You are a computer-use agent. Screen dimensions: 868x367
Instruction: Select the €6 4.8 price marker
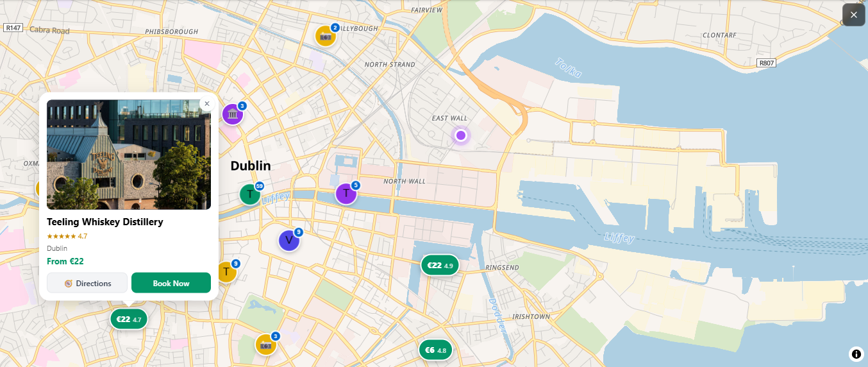[435, 350]
